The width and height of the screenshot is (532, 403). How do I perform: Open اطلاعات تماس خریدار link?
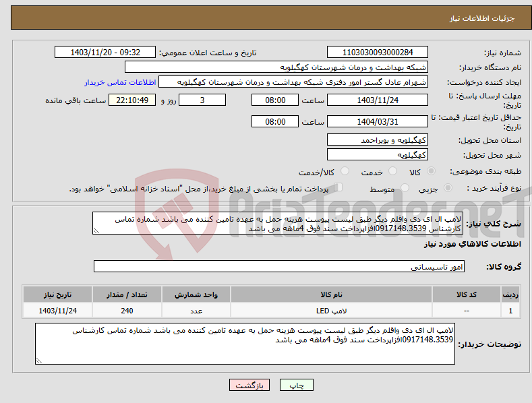point(120,82)
